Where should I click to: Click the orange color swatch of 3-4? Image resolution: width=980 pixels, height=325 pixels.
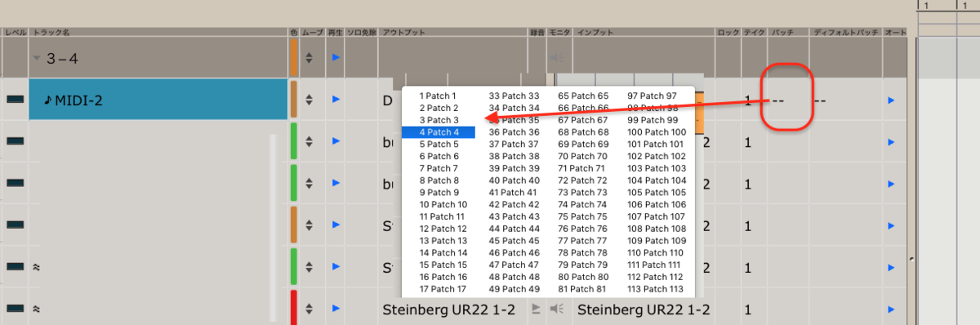point(294,58)
